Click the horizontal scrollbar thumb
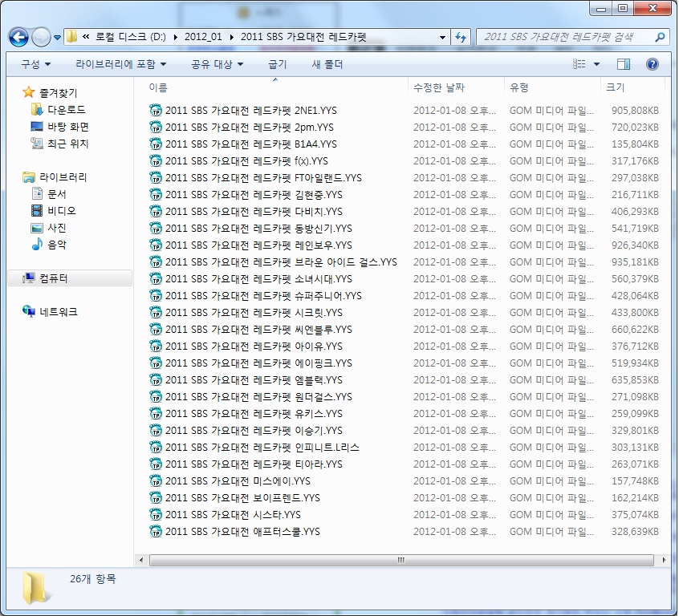The width and height of the screenshot is (679, 616). 401,560
